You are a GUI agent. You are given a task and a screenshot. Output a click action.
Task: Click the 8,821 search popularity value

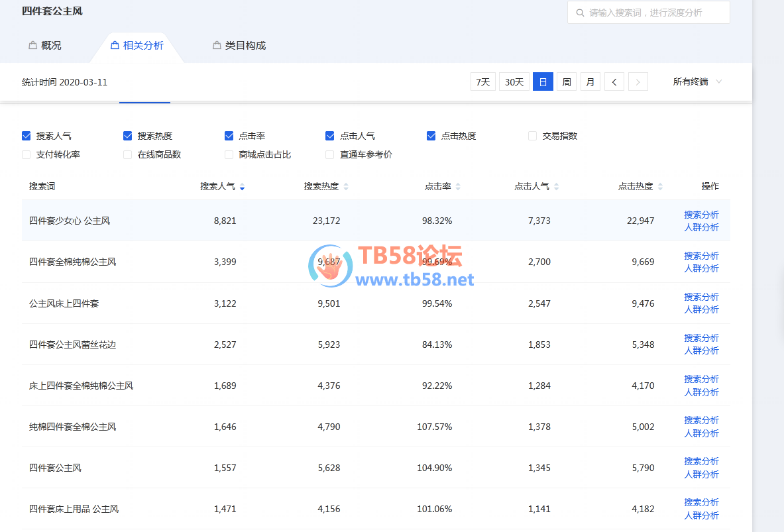[x=225, y=221]
